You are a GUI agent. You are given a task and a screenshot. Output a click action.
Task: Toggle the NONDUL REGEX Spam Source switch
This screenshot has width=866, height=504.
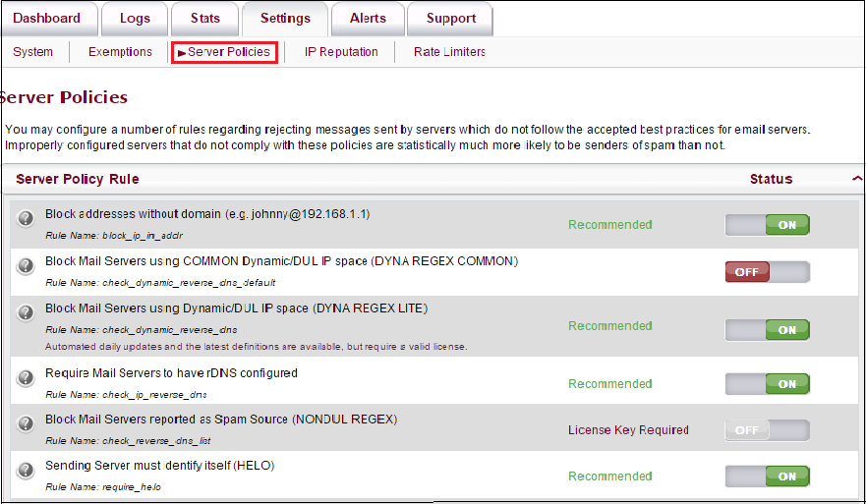click(x=767, y=430)
